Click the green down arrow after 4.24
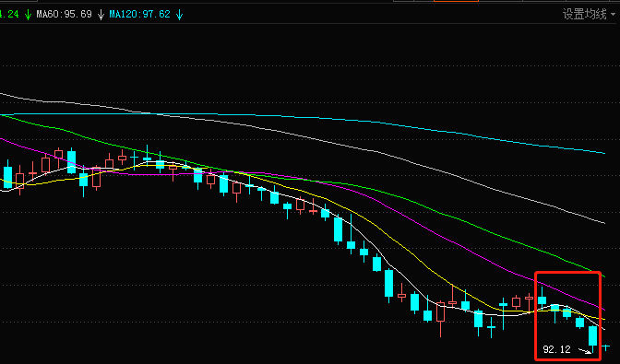 (x=28, y=15)
